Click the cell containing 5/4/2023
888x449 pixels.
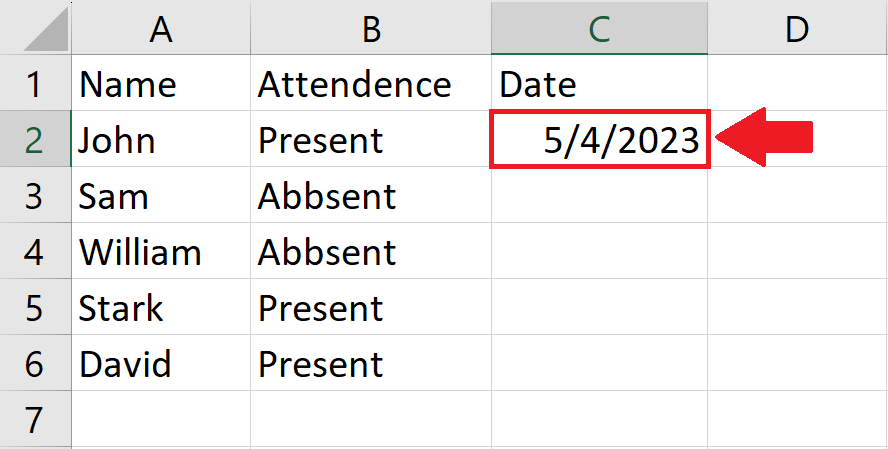point(599,139)
